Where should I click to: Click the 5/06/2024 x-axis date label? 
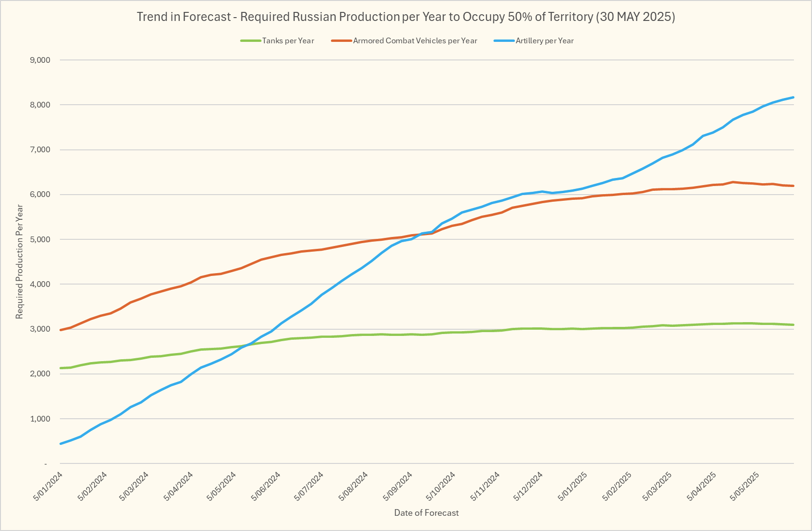click(266, 486)
